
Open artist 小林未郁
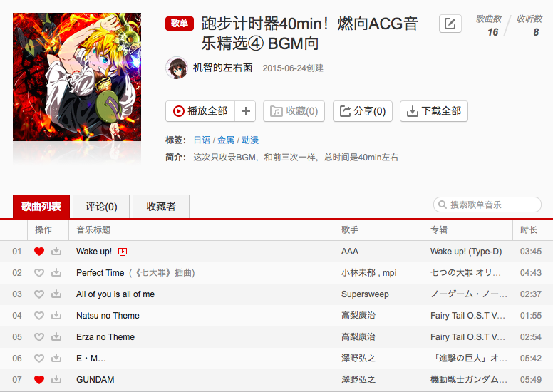click(x=358, y=273)
